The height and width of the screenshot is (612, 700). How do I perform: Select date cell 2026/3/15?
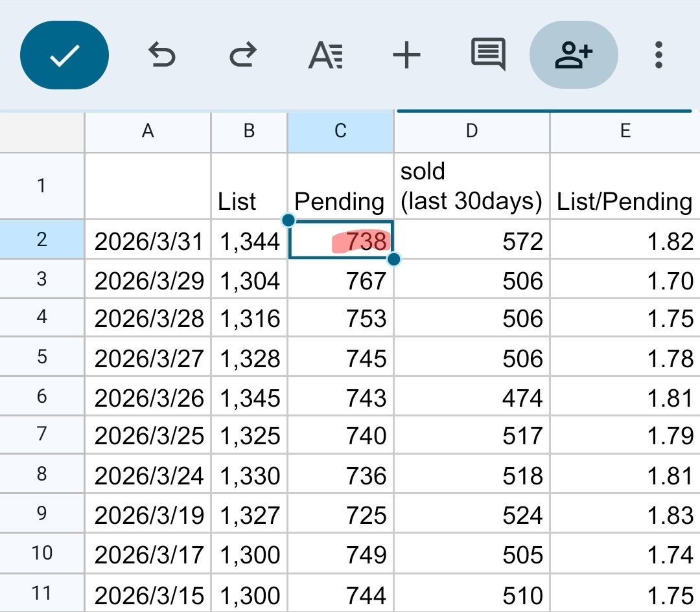pos(148,594)
